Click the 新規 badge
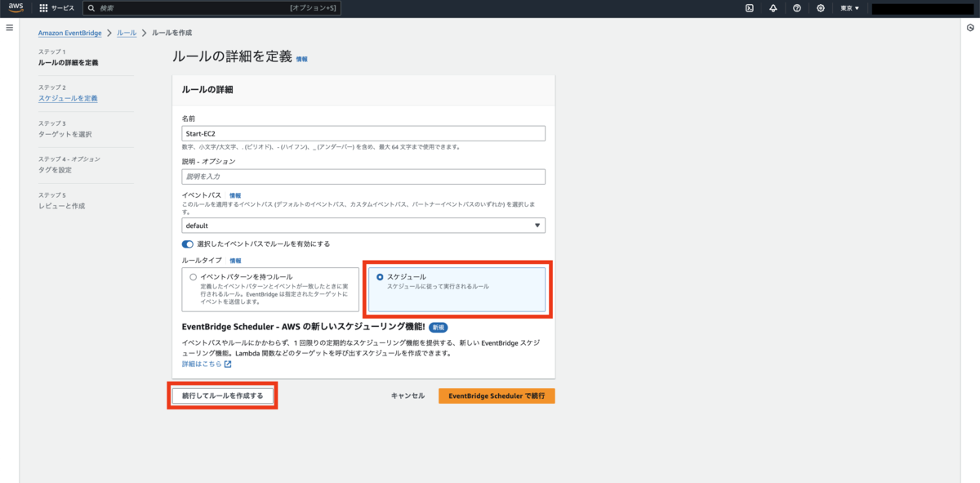This screenshot has height=483, width=980. (x=439, y=327)
